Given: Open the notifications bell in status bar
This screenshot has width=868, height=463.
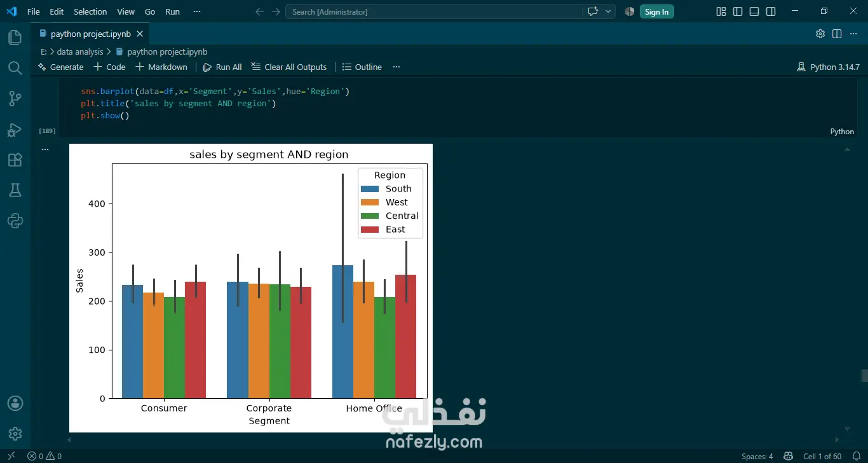Looking at the screenshot, I should pyautogui.click(x=856, y=456).
